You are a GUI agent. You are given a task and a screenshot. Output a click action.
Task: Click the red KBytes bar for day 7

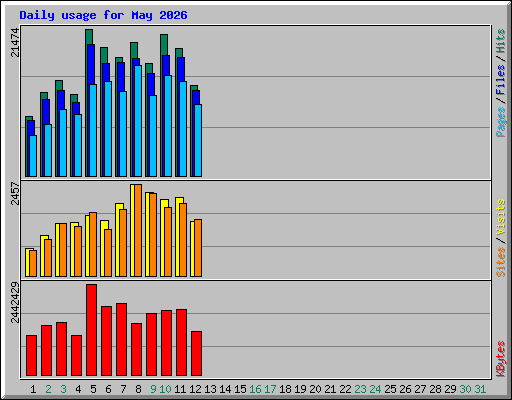122,340
